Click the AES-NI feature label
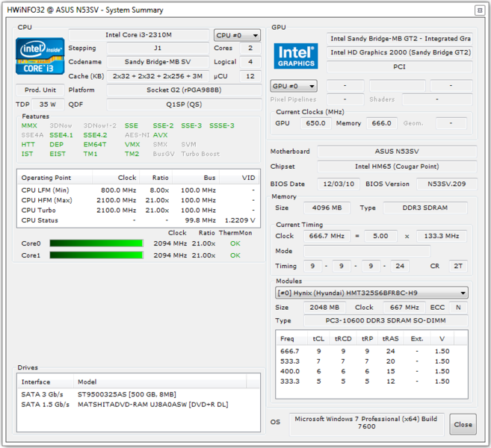 (137, 135)
